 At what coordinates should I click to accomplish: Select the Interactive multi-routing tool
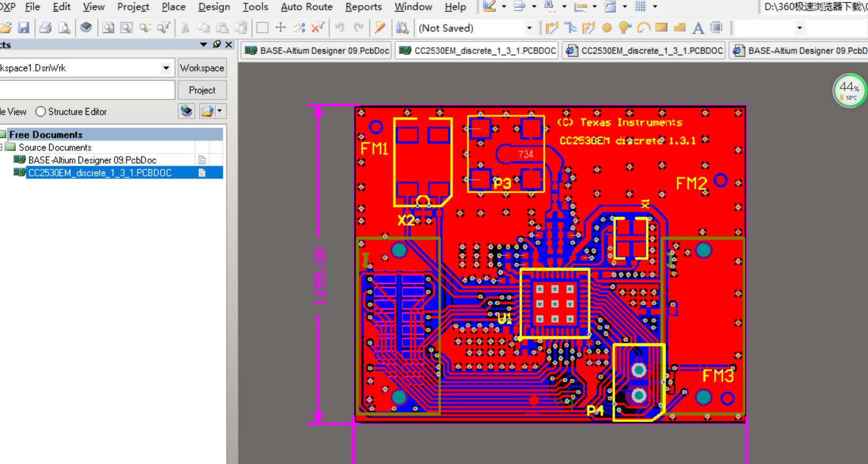coord(588,28)
